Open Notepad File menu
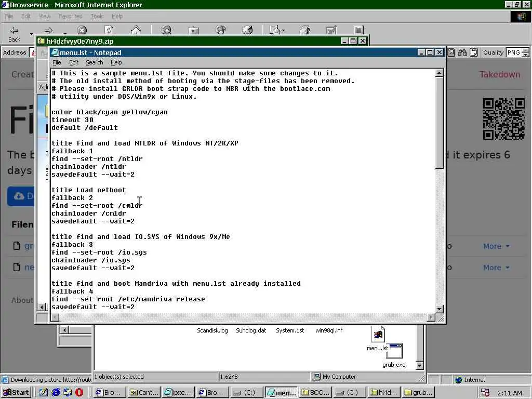This screenshot has height=399, width=532. pyautogui.click(x=57, y=62)
